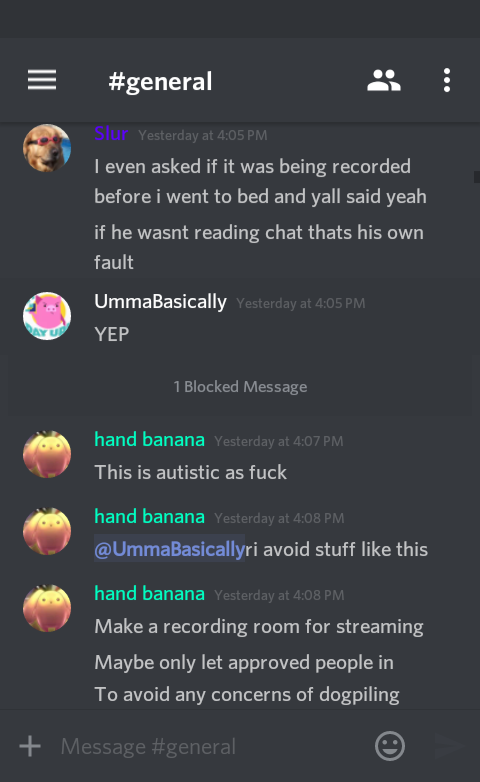Click the scrollbar thumb on the chat edge

[x=477, y=177]
